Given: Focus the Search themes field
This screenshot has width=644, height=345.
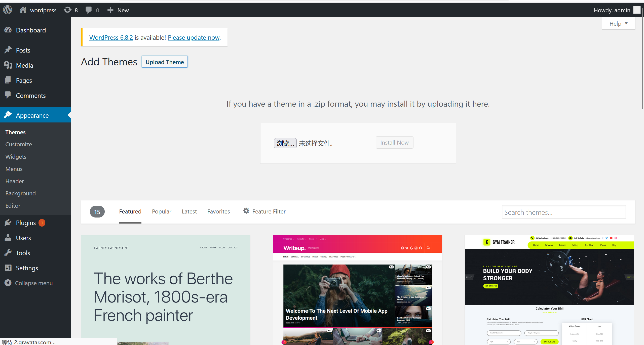Looking at the screenshot, I should coord(564,212).
